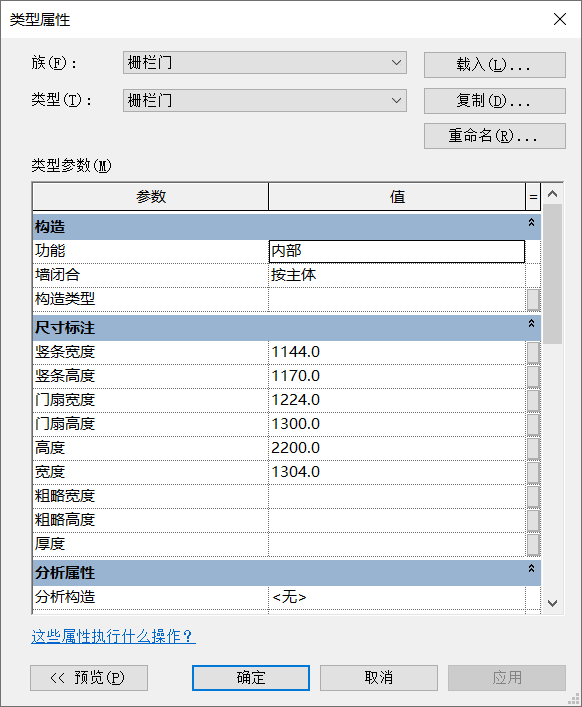Open the 族(F) family dropdown
The image size is (582, 707).
[265, 63]
